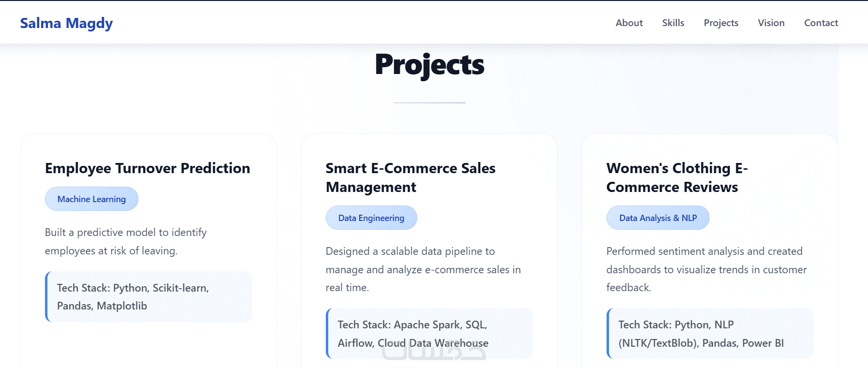Click the Data Engineering tag badge
Screen dimensions: 868x368
coord(371,218)
